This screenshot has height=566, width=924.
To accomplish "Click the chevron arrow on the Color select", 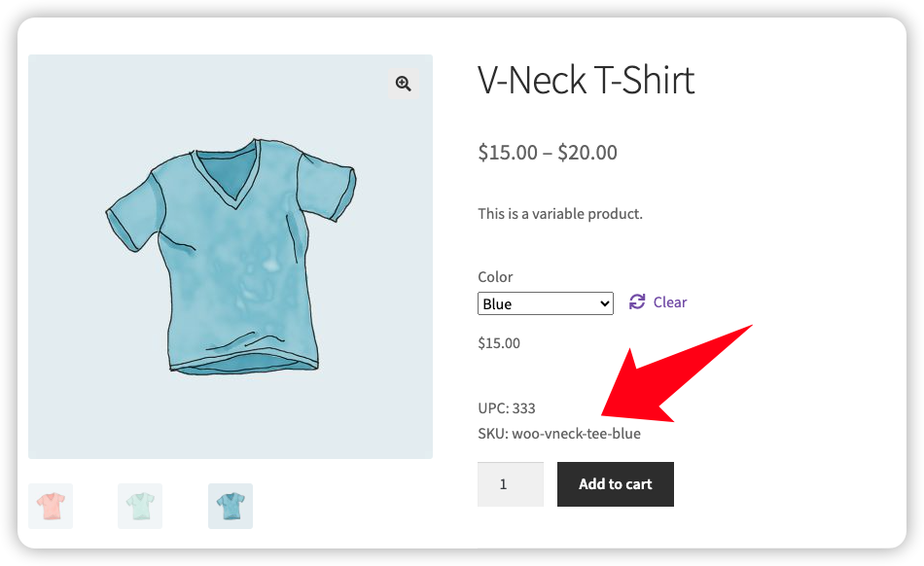I will point(605,304).
